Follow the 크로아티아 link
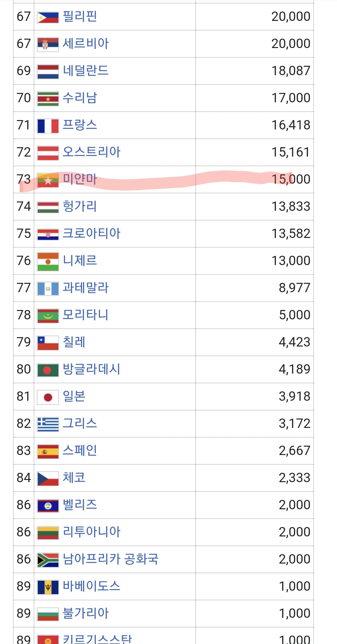This screenshot has height=644, width=337. pos(91,233)
